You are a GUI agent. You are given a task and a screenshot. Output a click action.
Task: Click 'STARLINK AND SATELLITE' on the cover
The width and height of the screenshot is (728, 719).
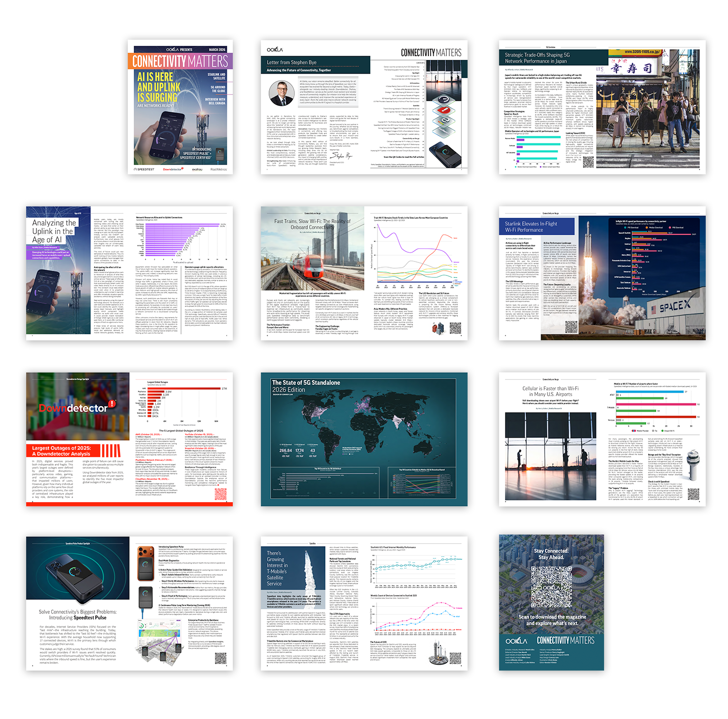(216, 76)
